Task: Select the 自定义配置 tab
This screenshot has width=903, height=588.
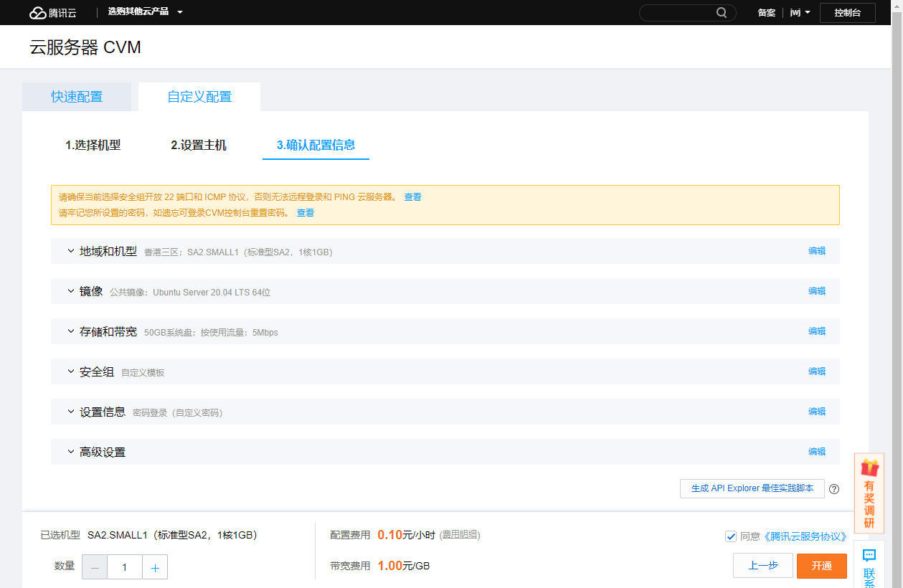Action: point(199,97)
